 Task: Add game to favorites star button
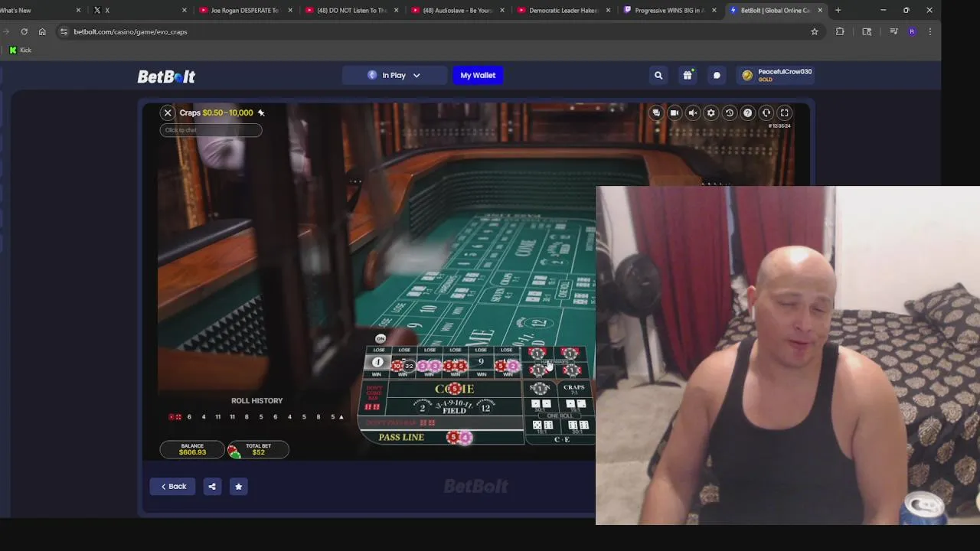click(x=238, y=486)
